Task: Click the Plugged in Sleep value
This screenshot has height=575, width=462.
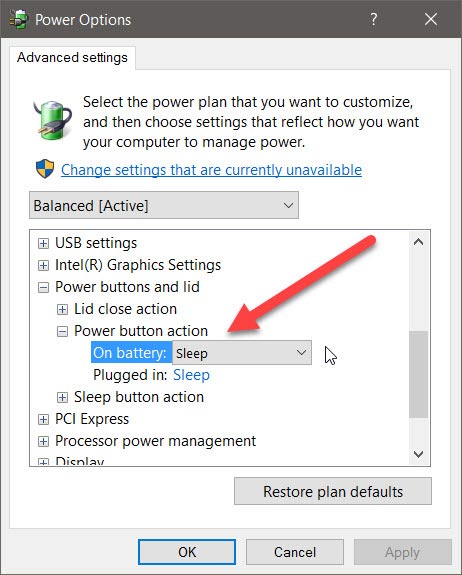Action: click(191, 375)
